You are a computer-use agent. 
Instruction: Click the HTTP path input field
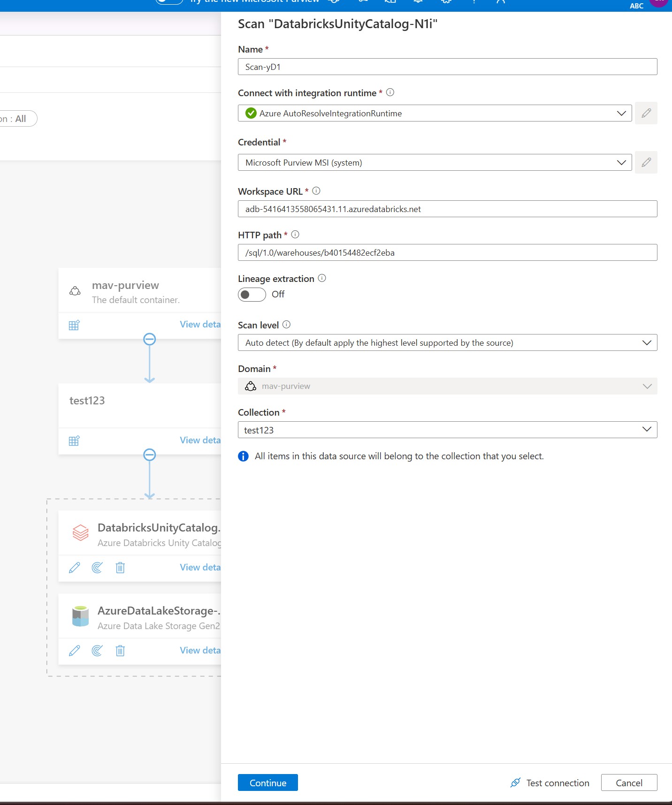pyautogui.click(x=448, y=252)
